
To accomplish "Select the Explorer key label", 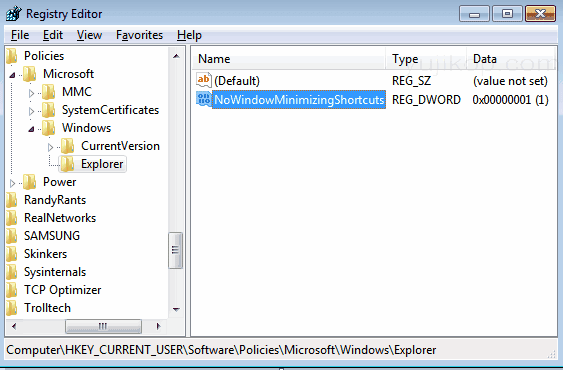I will click(102, 164).
